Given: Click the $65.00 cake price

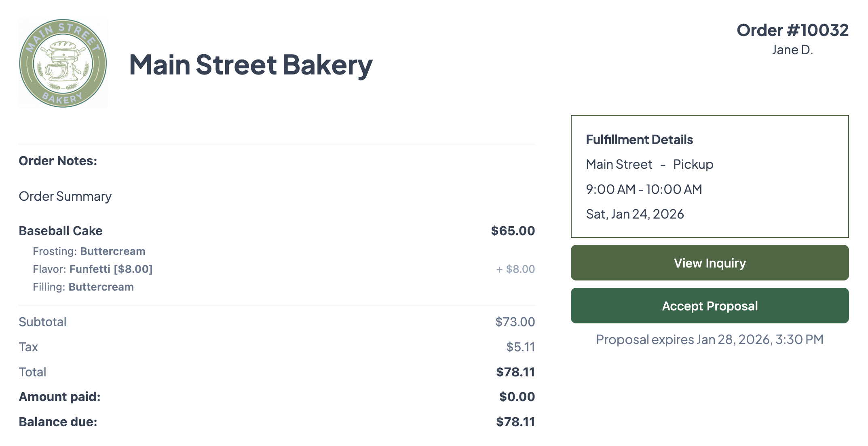Looking at the screenshot, I should click(x=513, y=231).
